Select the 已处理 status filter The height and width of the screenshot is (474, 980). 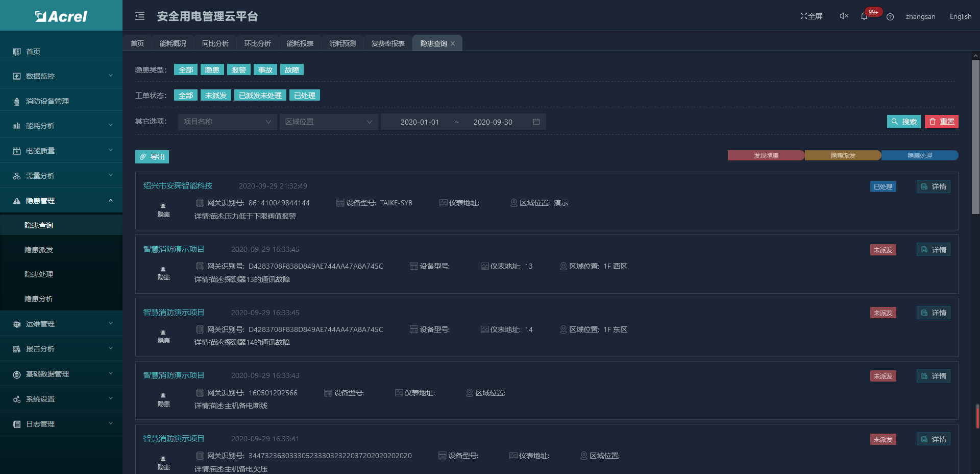coord(304,96)
